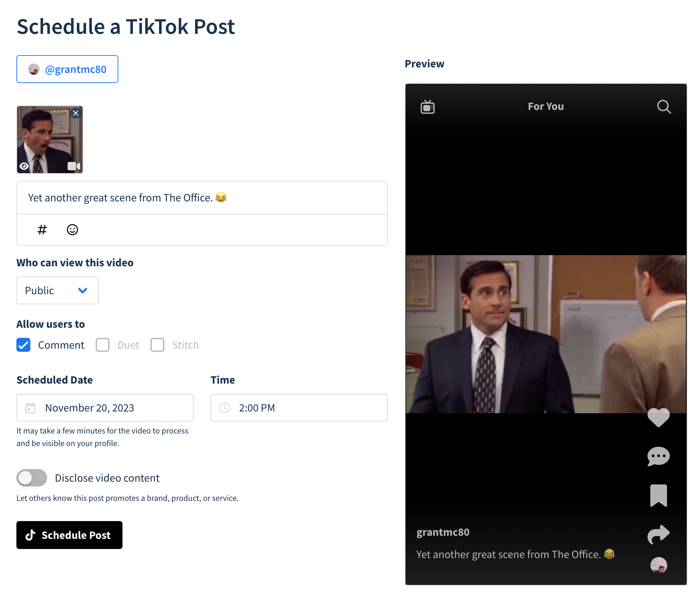Check the Stitch checkbox

click(x=157, y=345)
